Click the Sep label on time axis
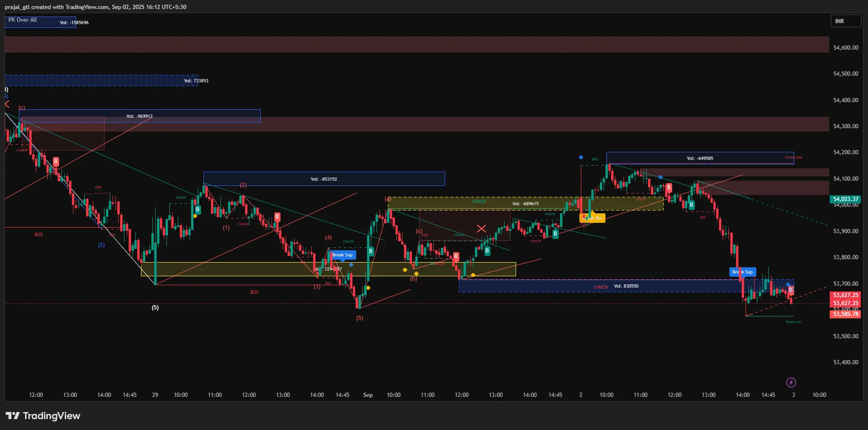The image size is (868, 430). click(368, 395)
